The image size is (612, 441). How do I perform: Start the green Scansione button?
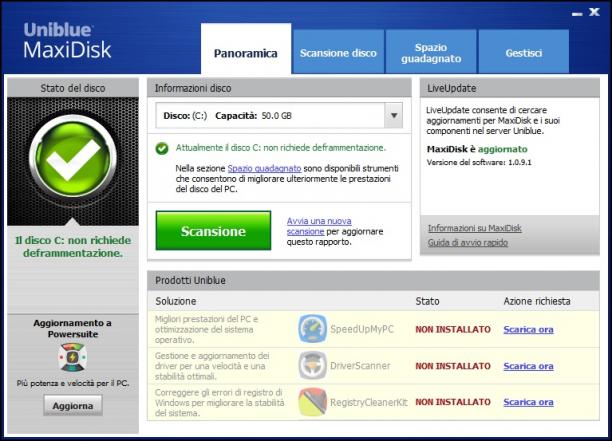click(213, 231)
